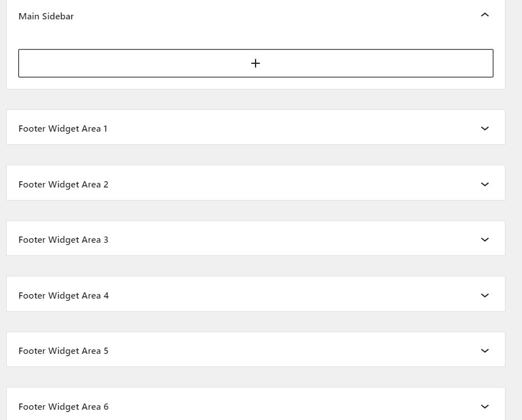Image resolution: width=522 pixels, height=420 pixels.
Task: Expand Footer Widget Area 3 chevron
Action: (x=485, y=240)
